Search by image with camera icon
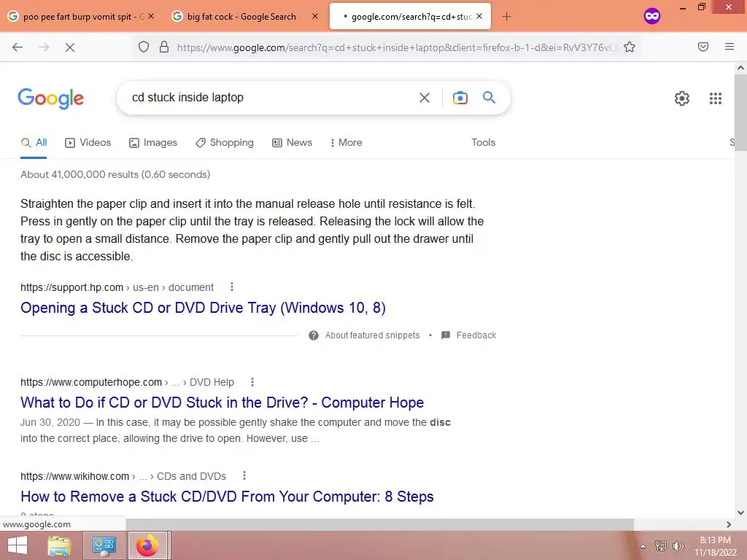Screen dimensions: 747x560 point(460,98)
